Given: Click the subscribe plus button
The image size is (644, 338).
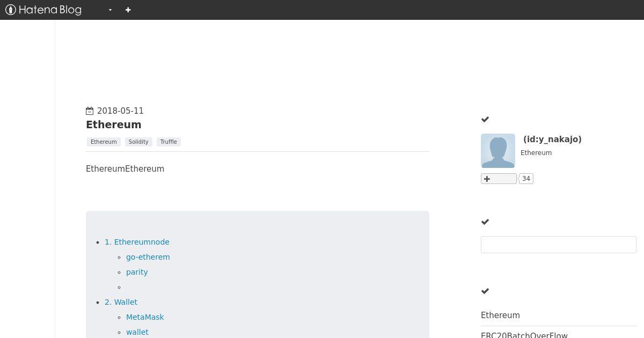Looking at the screenshot, I should 499,179.
